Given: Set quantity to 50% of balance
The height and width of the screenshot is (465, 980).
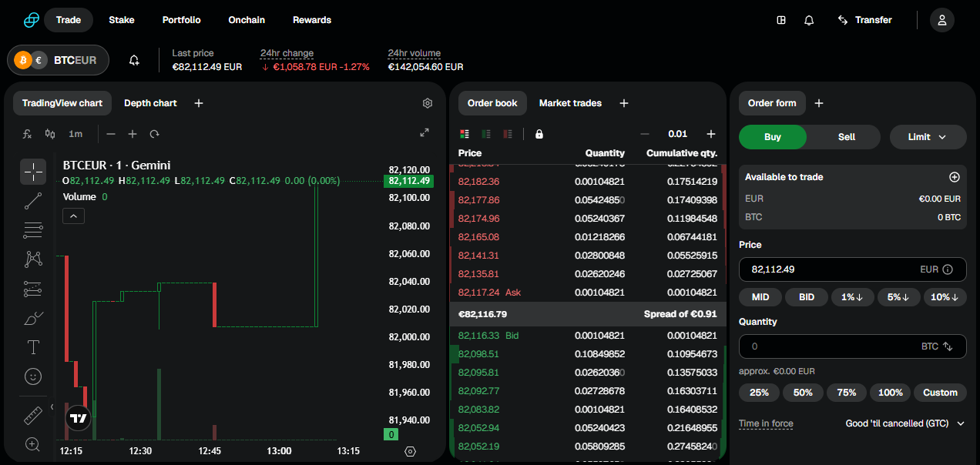Looking at the screenshot, I should coord(802,392).
